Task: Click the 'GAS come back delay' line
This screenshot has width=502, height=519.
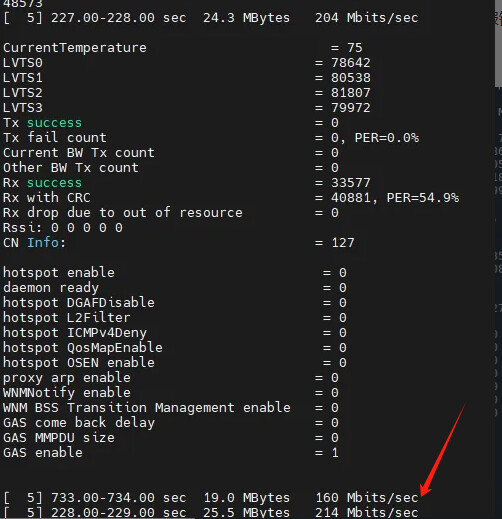Action: (171, 423)
